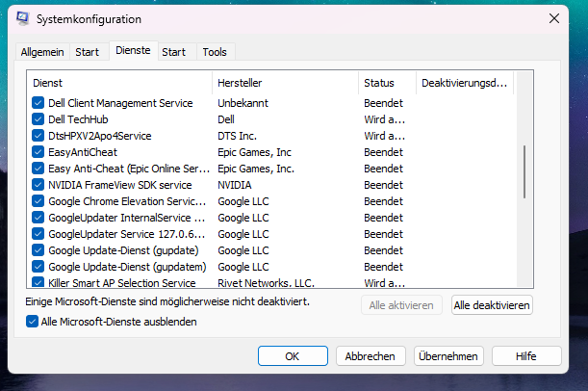
Task: Sort by the Hersteller column header
Action: pyautogui.click(x=286, y=83)
